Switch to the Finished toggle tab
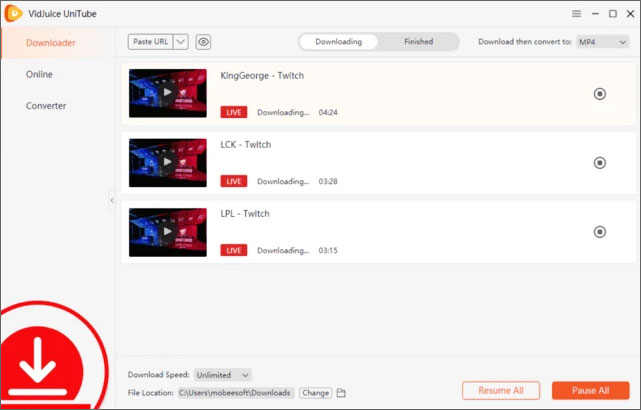Screen dimensions: 641x410 tap(418, 42)
